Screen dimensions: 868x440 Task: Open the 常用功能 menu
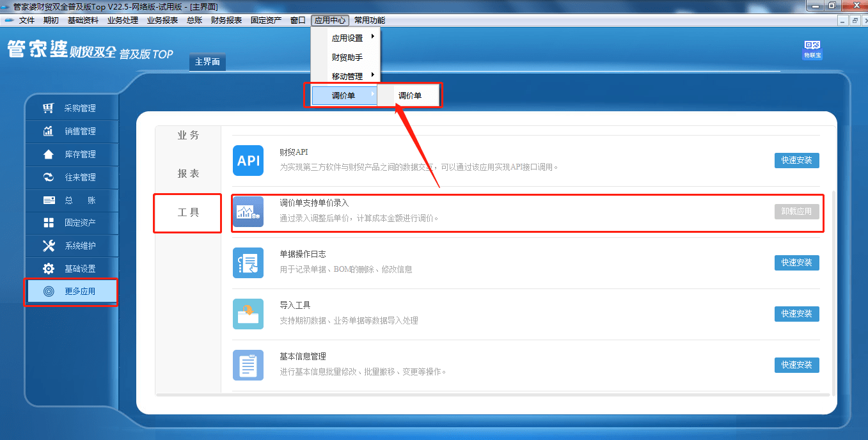pos(370,20)
